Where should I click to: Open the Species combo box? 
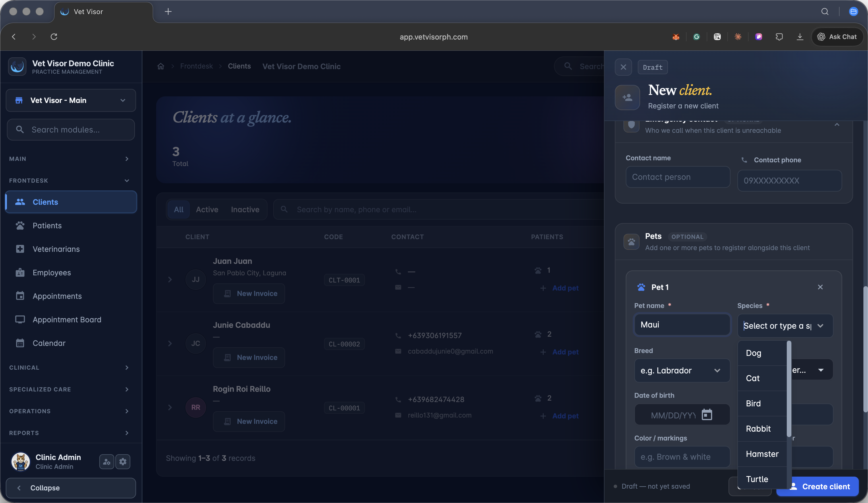coord(785,326)
